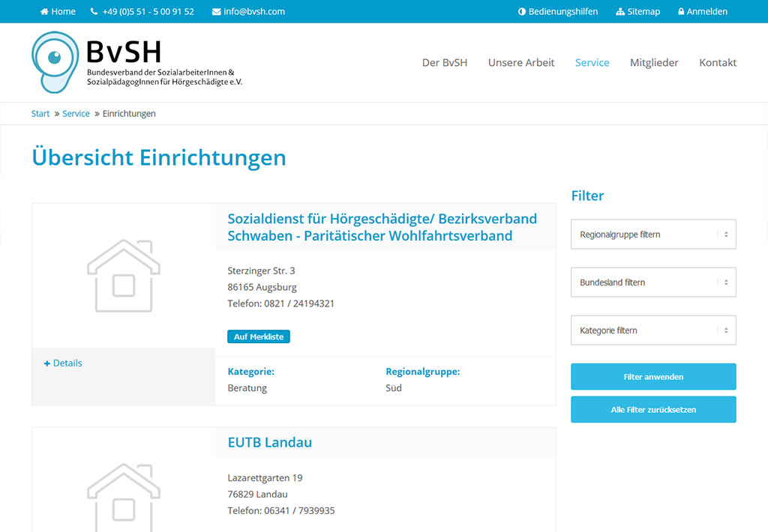Screen dimensions: 768x532
Task: Click the Anmelden padlock icon
Action: tap(681, 12)
